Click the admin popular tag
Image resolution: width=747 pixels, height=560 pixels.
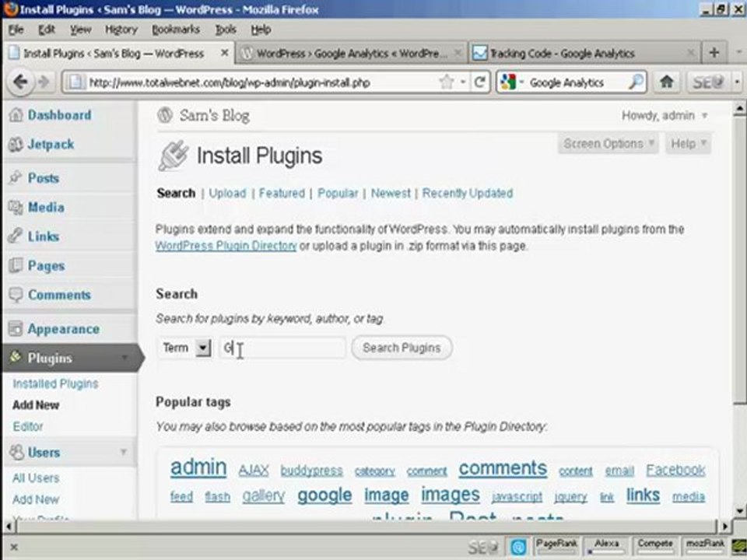point(198,467)
